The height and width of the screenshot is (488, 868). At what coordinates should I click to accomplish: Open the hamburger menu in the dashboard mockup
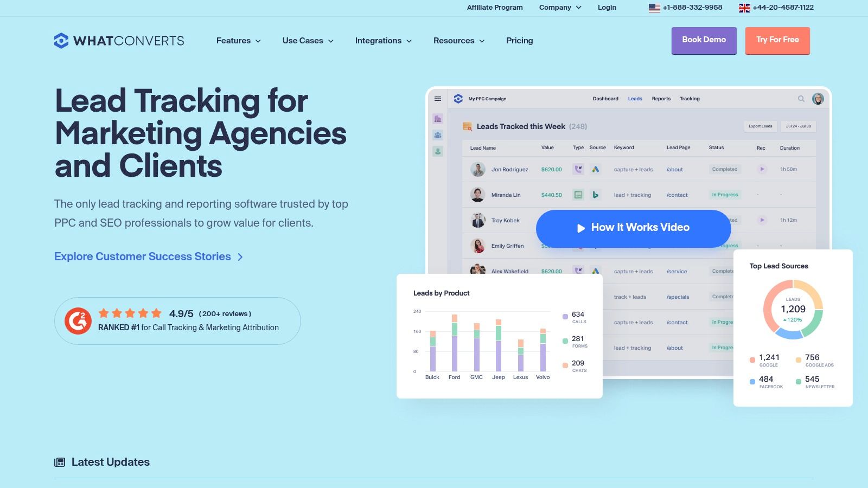437,99
